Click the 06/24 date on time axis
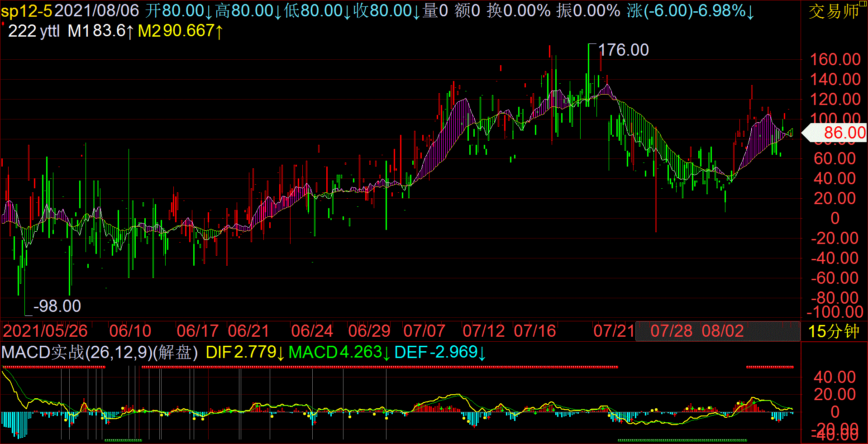The image size is (868, 444). coord(312,331)
